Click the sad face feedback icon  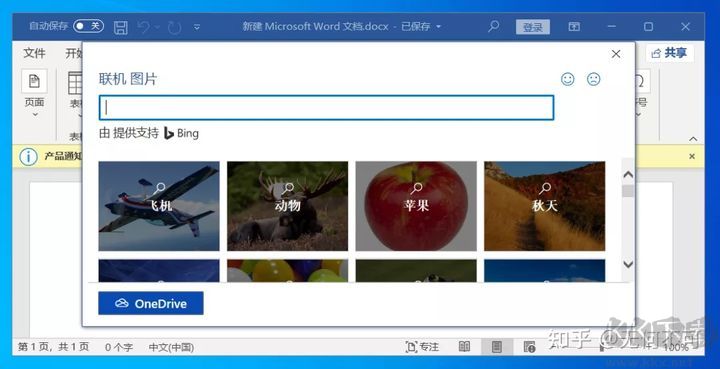594,79
